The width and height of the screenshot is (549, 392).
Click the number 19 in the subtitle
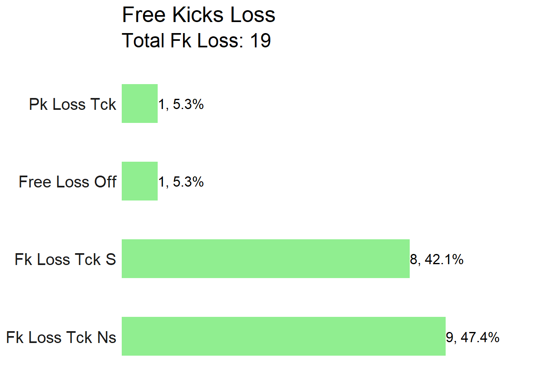(261, 40)
